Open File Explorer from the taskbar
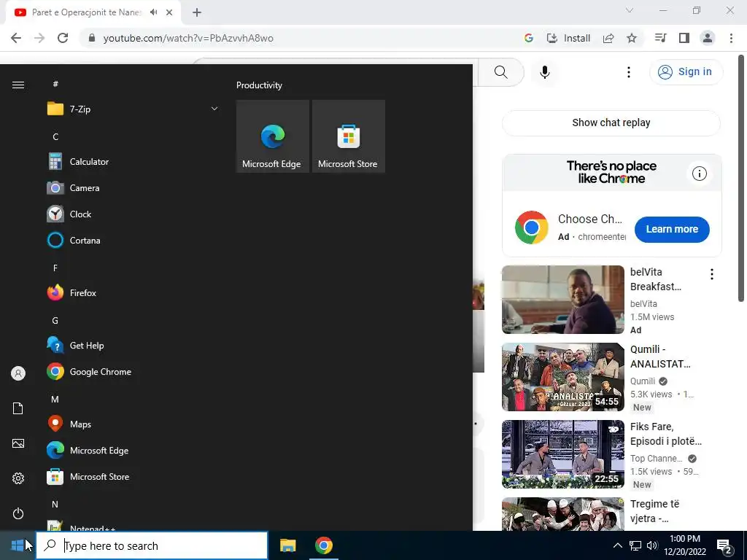Viewport: 747px width, 560px height. tap(287, 545)
